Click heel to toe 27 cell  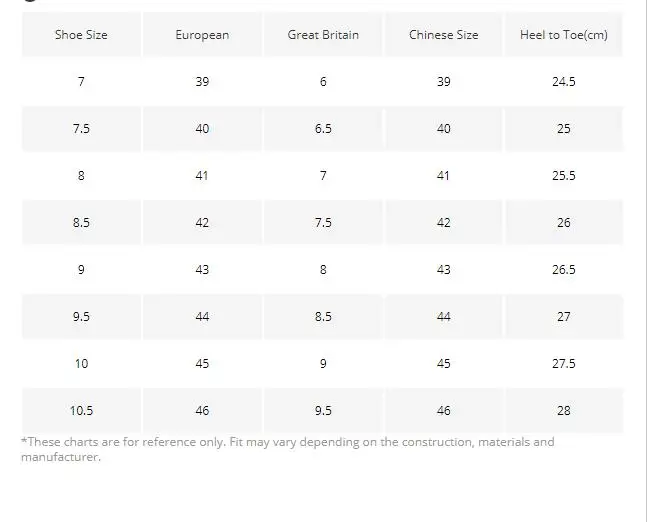(x=563, y=317)
